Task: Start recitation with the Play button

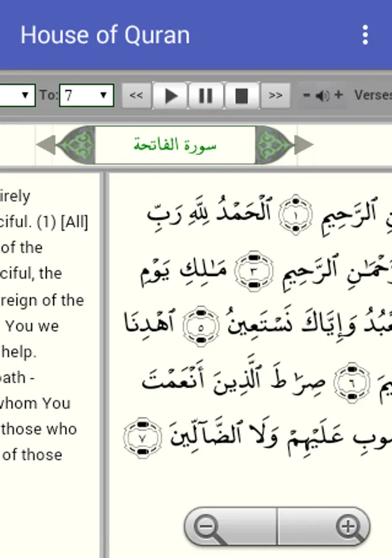Action: point(170,95)
